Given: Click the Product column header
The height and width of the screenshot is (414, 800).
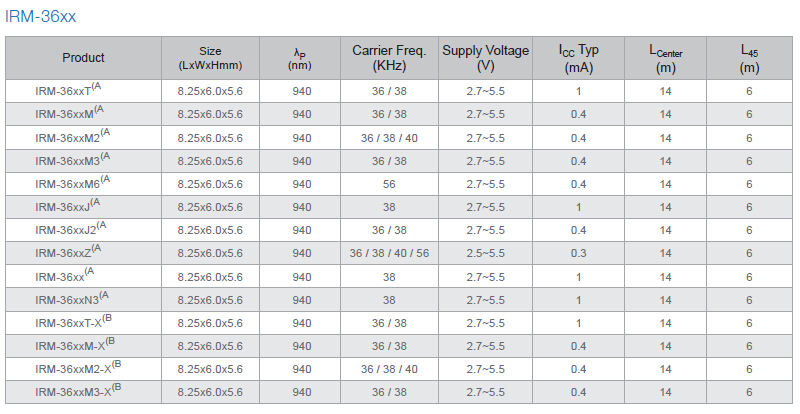Looking at the screenshot, I should 83,58.
